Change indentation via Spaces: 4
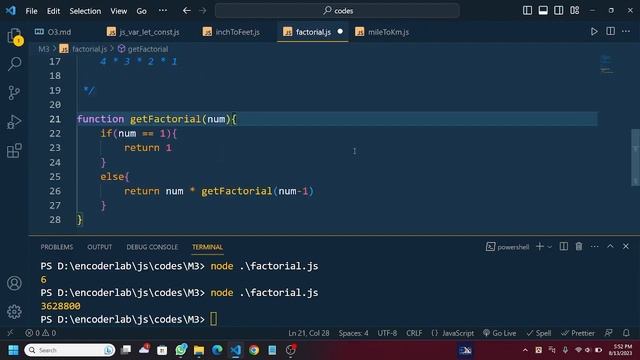 point(353,333)
